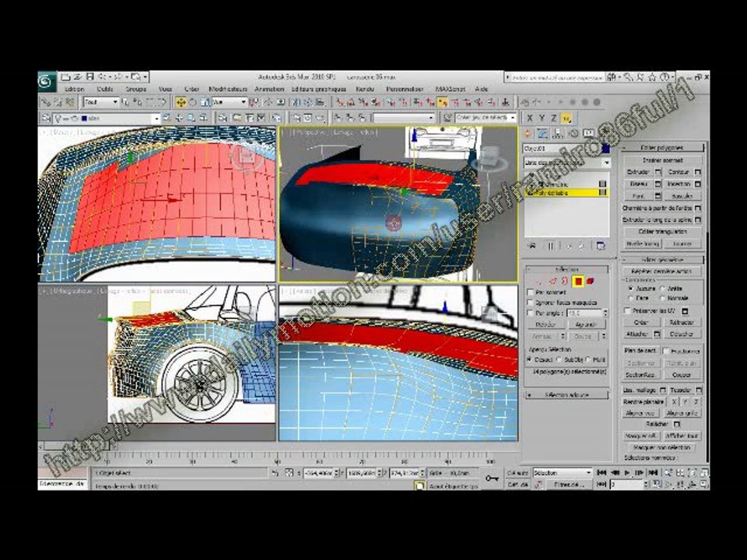The height and width of the screenshot is (560, 747).
Task: Open the Aide menu
Action: [x=481, y=89]
